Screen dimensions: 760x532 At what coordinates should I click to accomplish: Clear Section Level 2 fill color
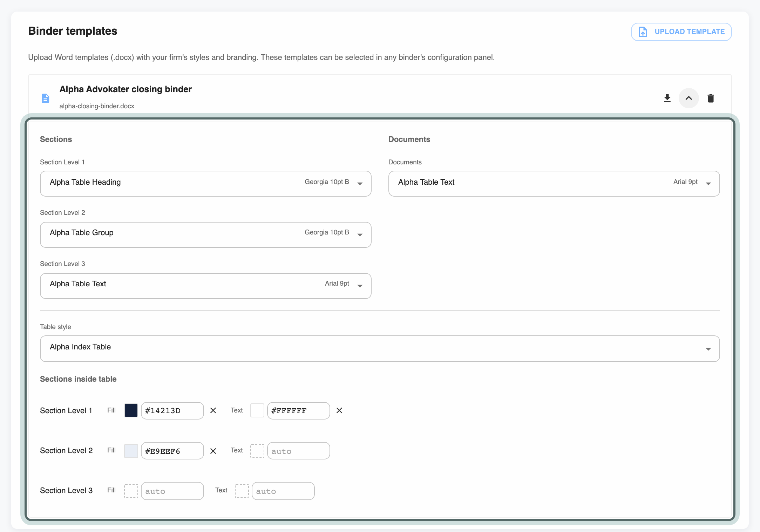click(213, 451)
